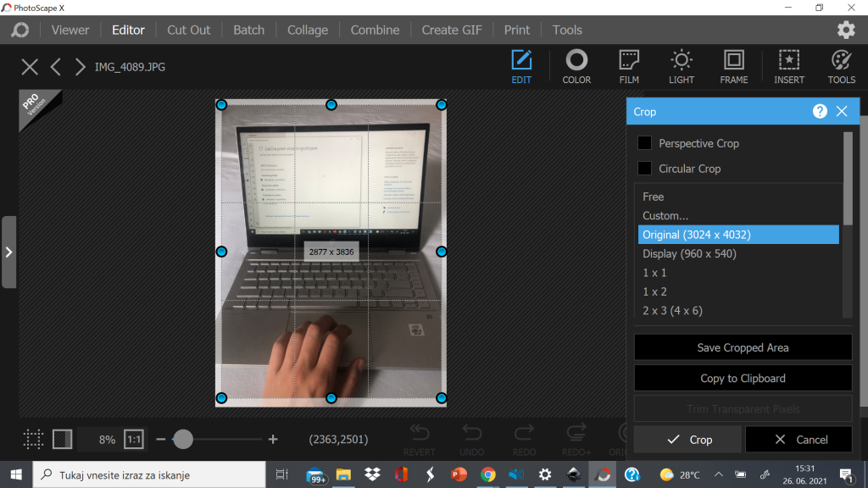The height and width of the screenshot is (488, 868).
Task: Go to next image arrow
Action: pos(81,67)
